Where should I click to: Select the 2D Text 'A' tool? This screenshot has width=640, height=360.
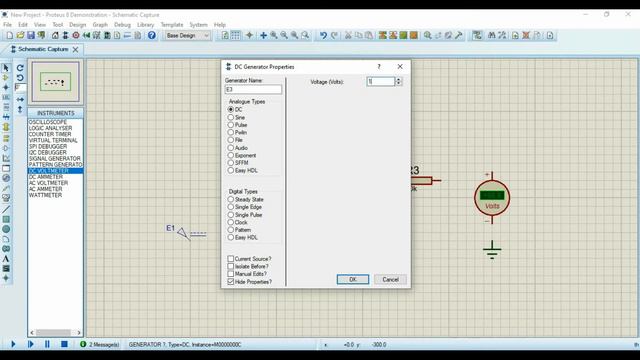coord(6,259)
